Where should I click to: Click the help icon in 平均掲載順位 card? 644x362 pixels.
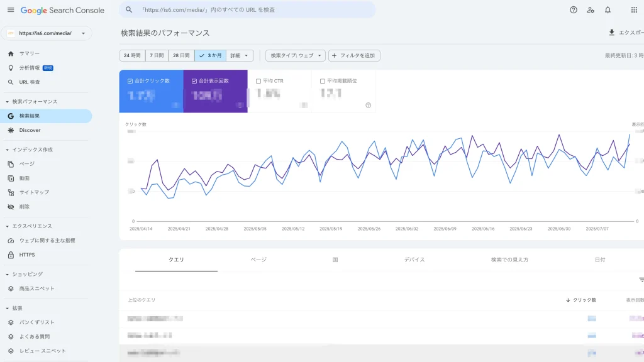(x=369, y=105)
